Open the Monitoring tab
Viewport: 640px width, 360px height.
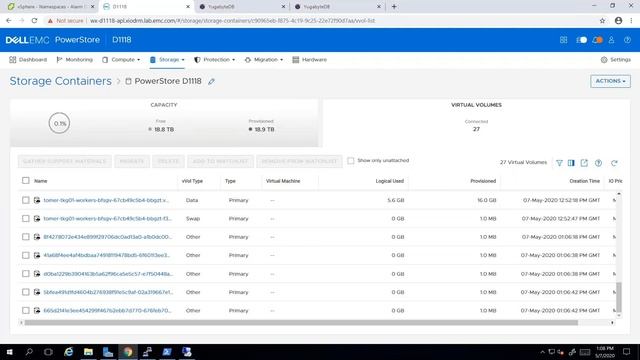coord(74,60)
